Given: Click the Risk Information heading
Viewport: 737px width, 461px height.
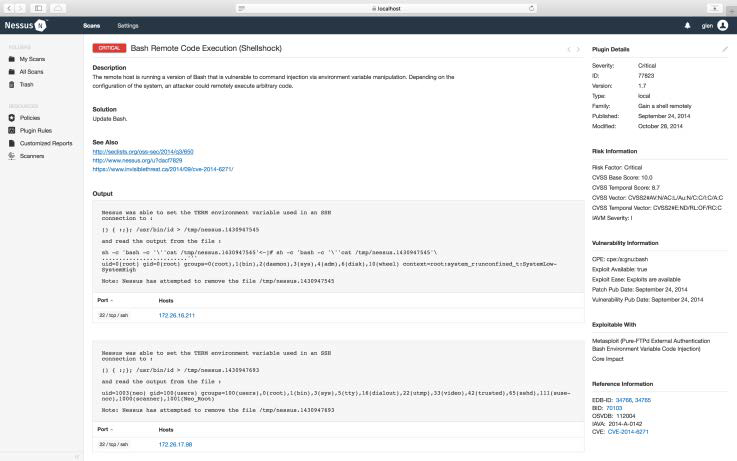Looking at the screenshot, I should click(614, 151).
